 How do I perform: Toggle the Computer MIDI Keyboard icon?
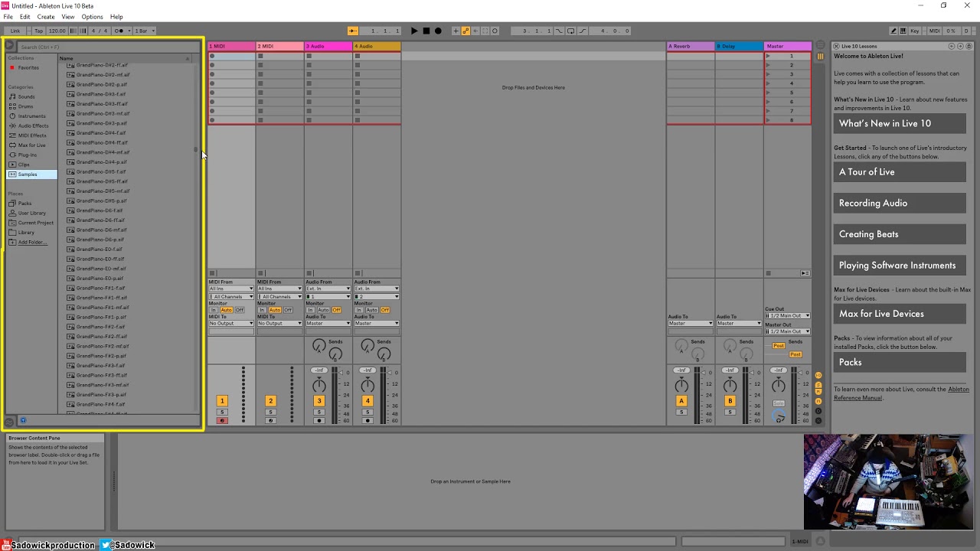(x=904, y=31)
